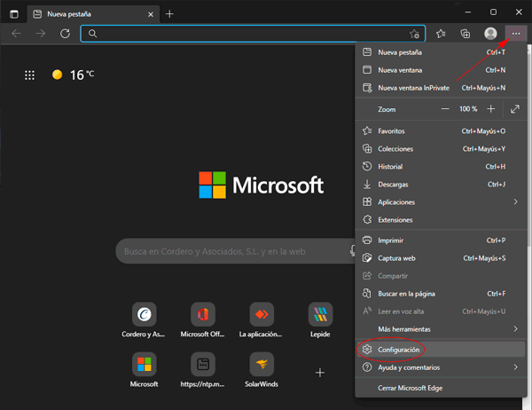
Task: Open Historial from the menu
Action: click(x=440, y=167)
